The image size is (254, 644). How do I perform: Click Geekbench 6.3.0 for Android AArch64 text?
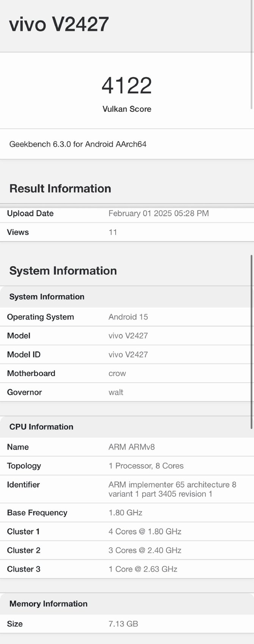click(x=78, y=144)
